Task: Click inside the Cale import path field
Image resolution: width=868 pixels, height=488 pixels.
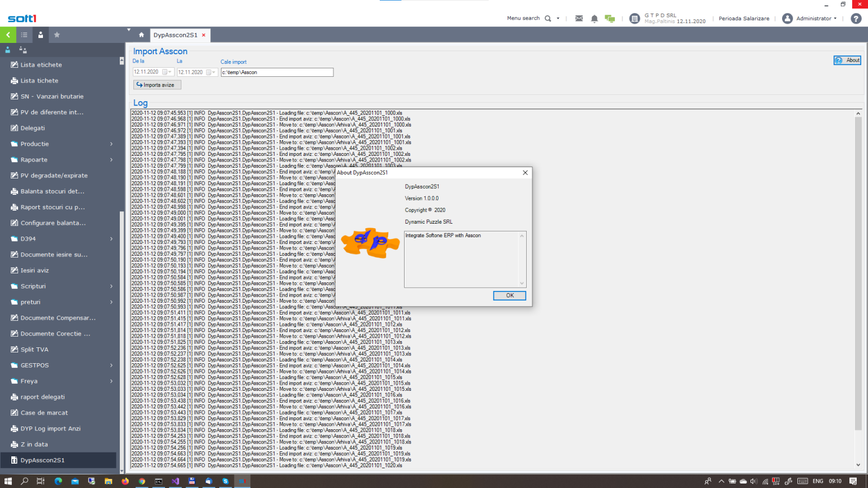Action: coord(276,72)
